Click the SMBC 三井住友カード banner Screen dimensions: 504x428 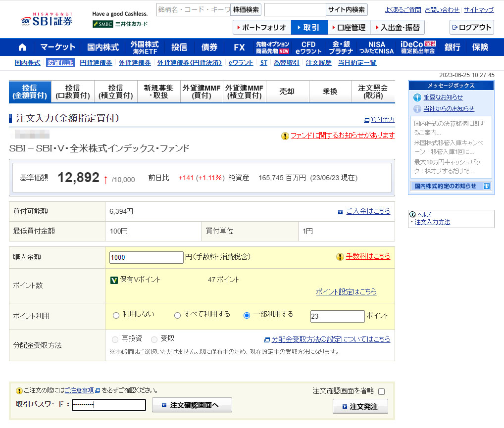tap(120, 24)
